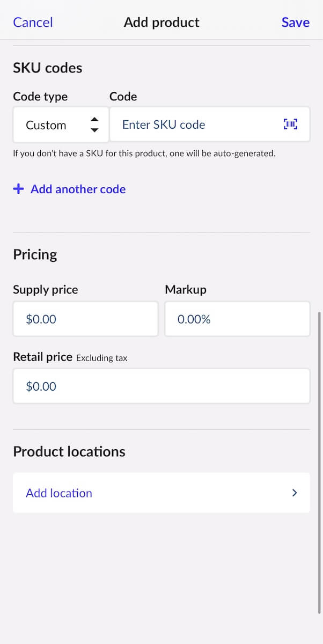Expand the Add location options
The width and height of the screenshot is (323, 644).
pos(161,493)
